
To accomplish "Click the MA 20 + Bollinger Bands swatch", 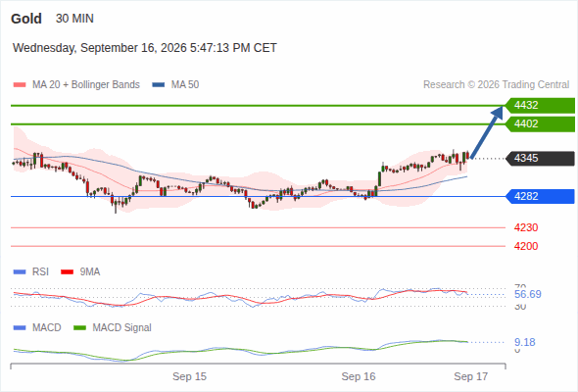I will coord(20,85).
